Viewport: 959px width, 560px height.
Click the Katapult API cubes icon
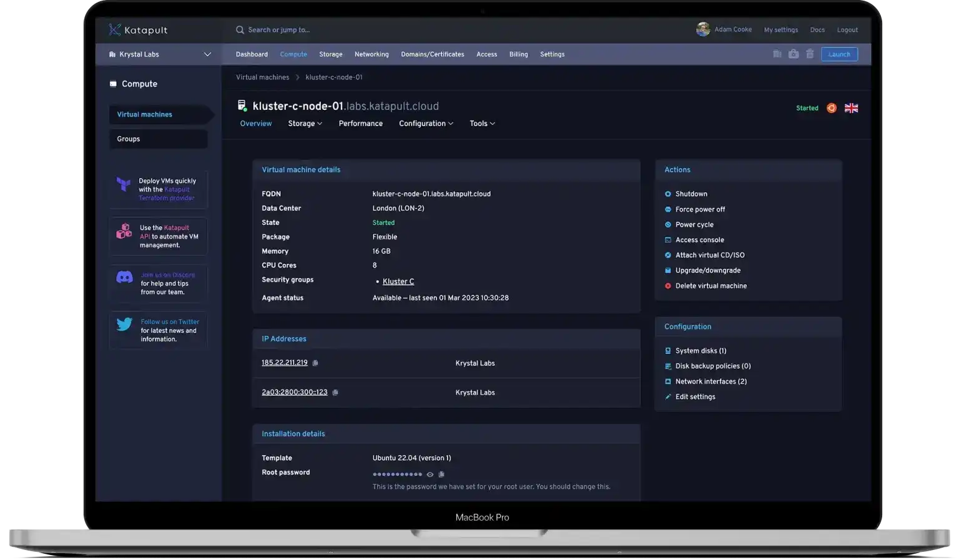click(124, 231)
